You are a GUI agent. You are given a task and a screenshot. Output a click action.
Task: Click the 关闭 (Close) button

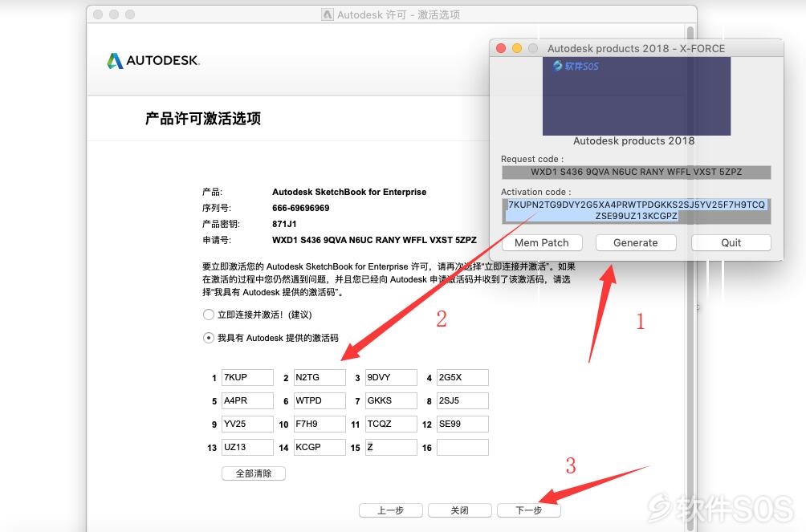459,510
